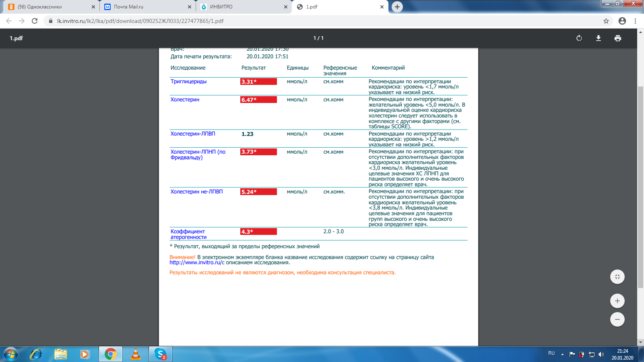The width and height of the screenshot is (644, 362).
Task: Open the Chrome profile menu
Action: coord(622,21)
